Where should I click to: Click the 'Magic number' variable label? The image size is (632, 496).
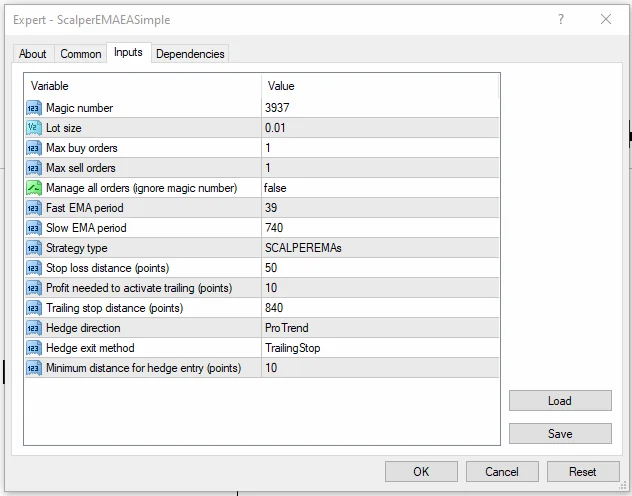tap(79, 108)
